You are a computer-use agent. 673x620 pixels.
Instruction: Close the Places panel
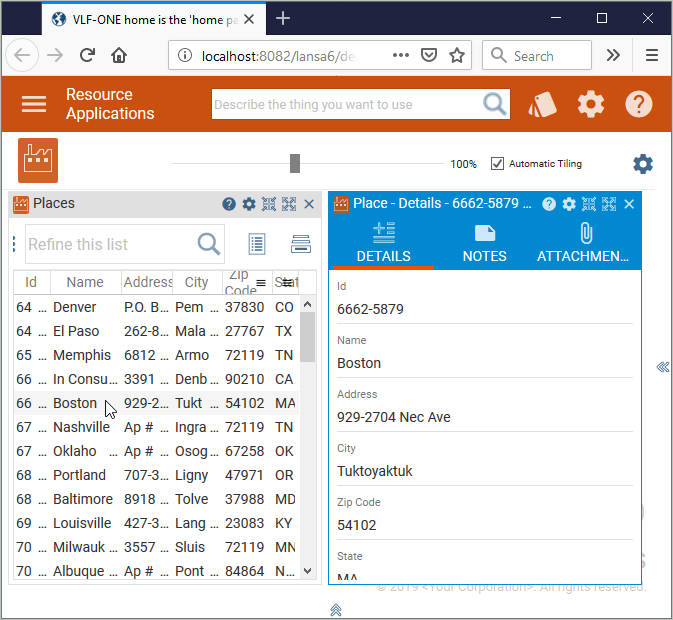(309, 204)
